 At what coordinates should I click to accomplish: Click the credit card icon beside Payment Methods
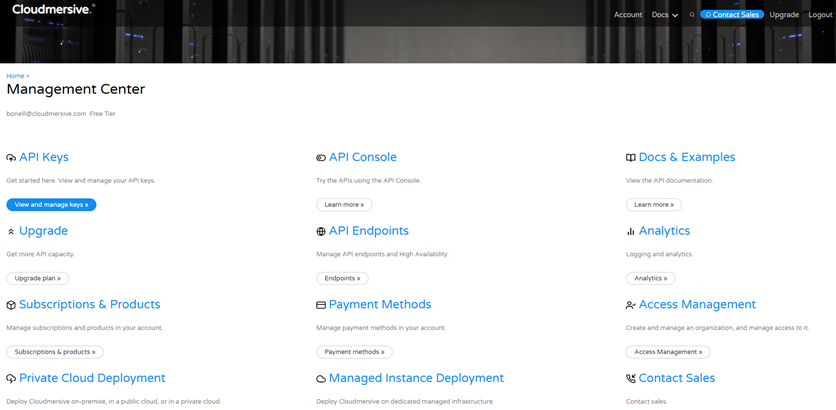[x=321, y=306]
